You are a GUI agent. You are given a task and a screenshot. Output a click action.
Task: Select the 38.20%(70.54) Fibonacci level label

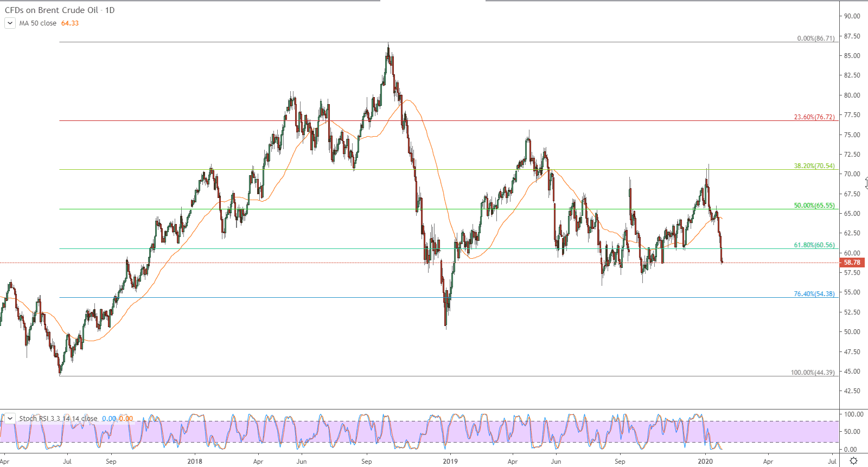click(814, 166)
